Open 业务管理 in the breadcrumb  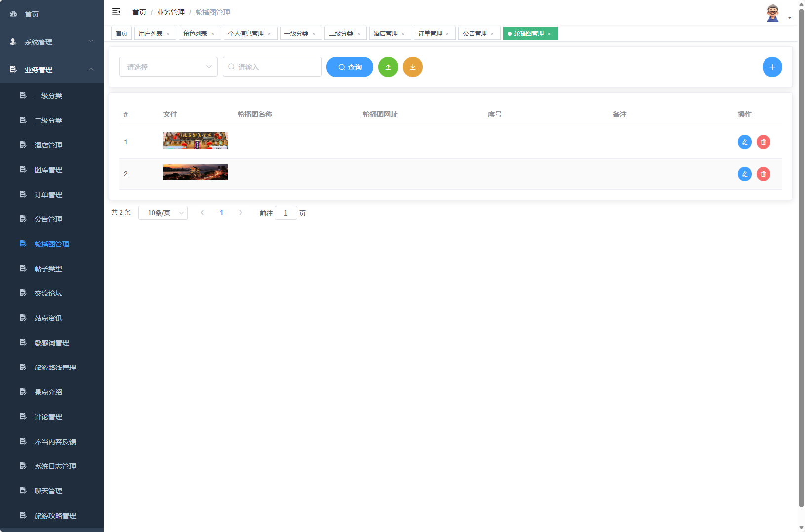[170, 12]
